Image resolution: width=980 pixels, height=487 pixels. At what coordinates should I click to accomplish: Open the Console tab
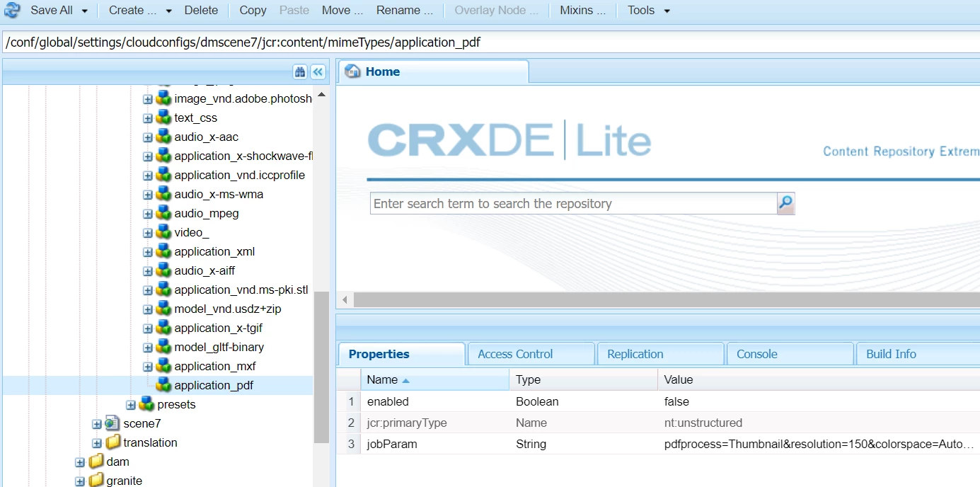[x=790, y=354]
